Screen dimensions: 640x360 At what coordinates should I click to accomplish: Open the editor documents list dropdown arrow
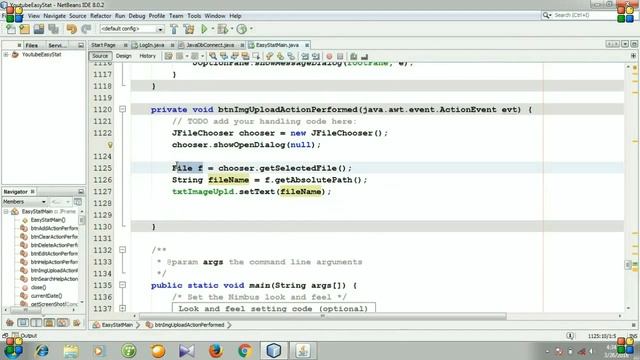[x=625, y=44]
